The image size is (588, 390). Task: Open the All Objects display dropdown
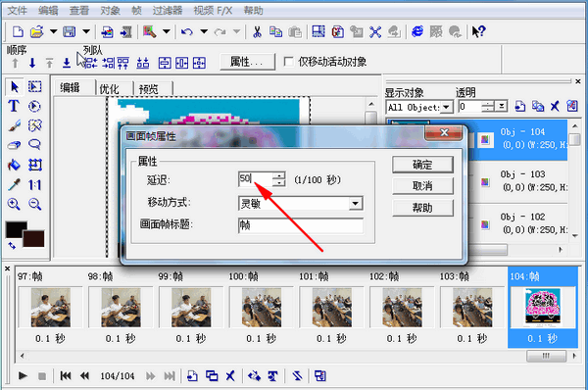(446, 107)
